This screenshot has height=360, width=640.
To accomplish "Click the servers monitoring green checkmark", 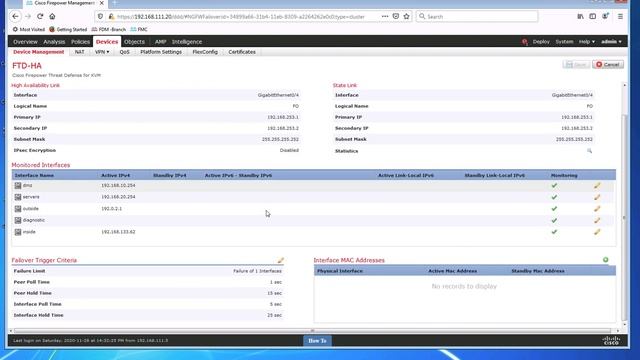I will (554, 197).
